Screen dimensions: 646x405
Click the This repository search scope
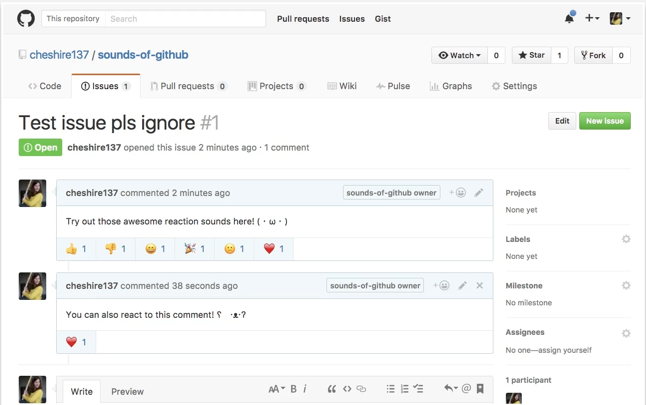[73, 19]
